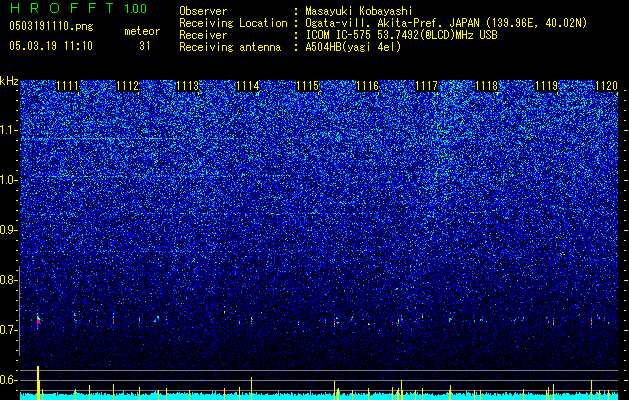Click the tallest yellow amplitude spike before 1111
Screen dimensions: 629x400
click(x=38, y=383)
